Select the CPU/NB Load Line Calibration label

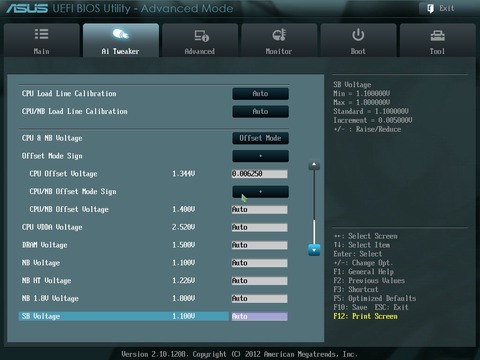(75, 111)
